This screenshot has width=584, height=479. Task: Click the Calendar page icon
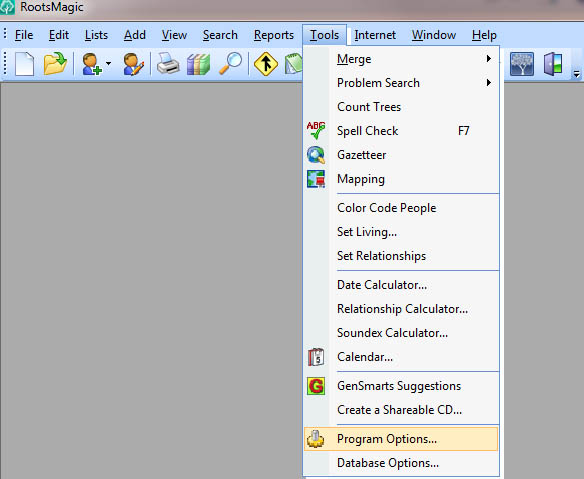(316, 357)
